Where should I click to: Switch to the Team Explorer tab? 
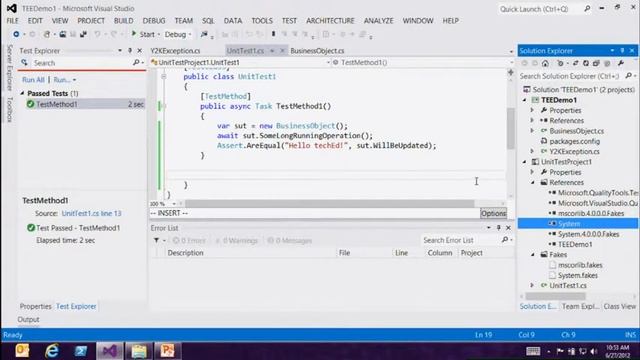tap(580, 306)
